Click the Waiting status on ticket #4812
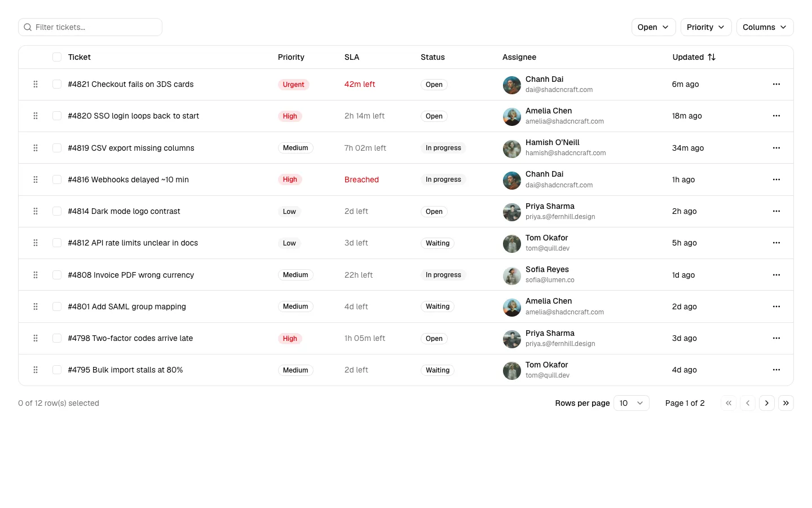812x508 pixels. (x=438, y=243)
